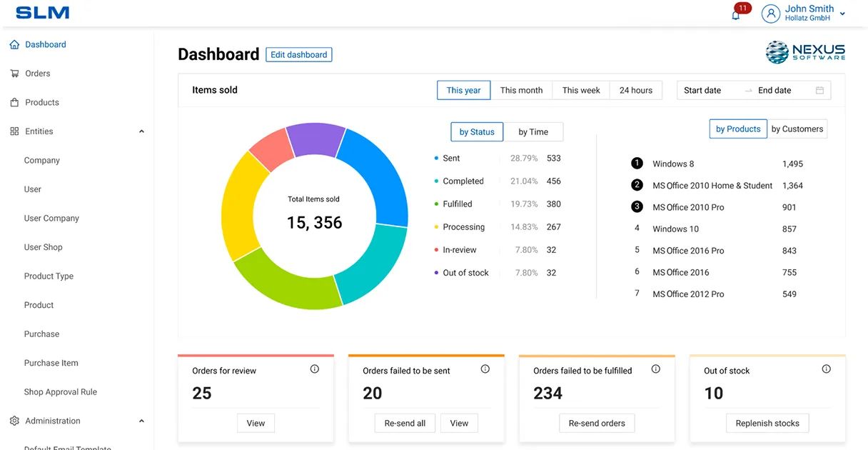The width and height of the screenshot is (868, 450).
Task: Switch chart to by Time
Action: pos(533,132)
